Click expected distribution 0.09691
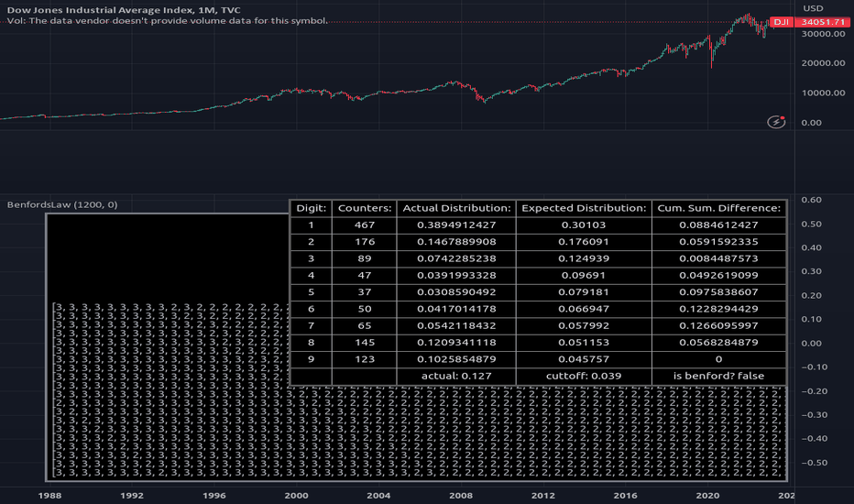The image size is (854, 504). (x=584, y=276)
